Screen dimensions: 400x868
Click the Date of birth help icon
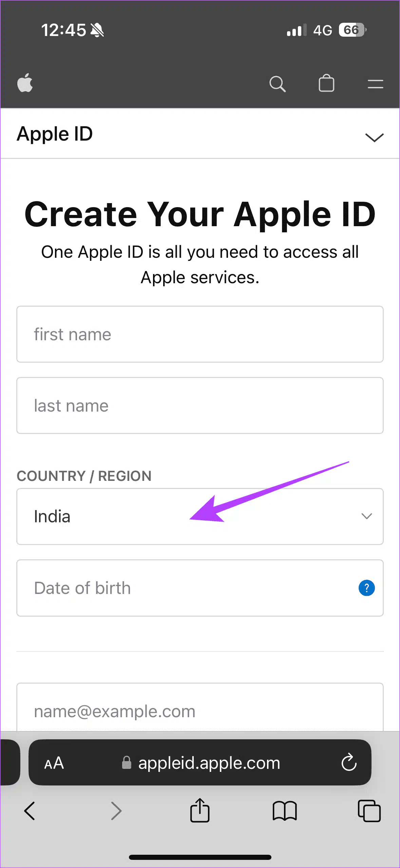[x=366, y=588]
